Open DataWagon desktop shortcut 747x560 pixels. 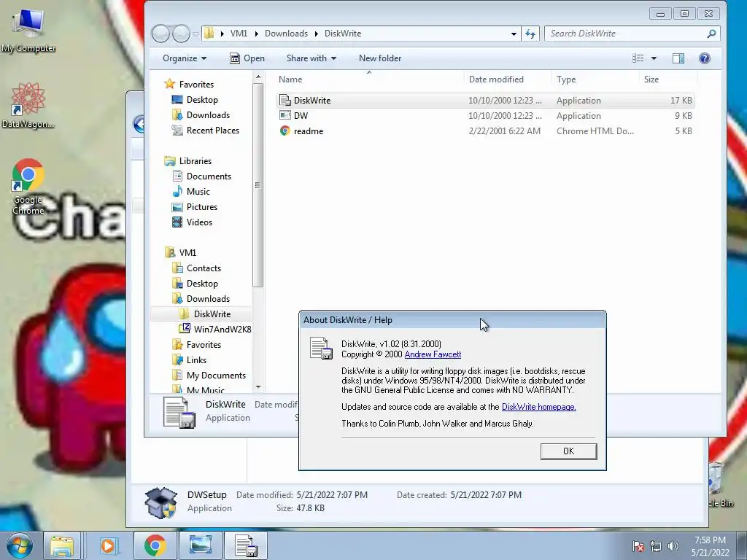pos(28,106)
